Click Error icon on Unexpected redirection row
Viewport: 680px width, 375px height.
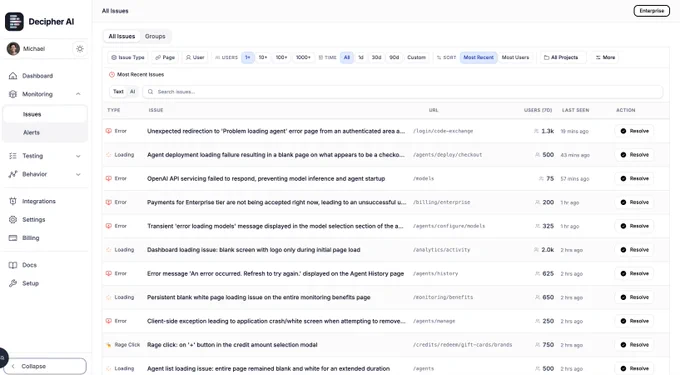(108, 131)
